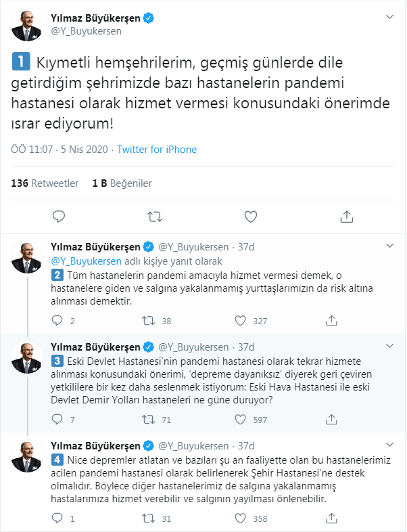Image resolution: width=407 pixels, height=532 pixels.
Task: Reply to tweet 3 with 7 replies
Action: click(57, 420)
